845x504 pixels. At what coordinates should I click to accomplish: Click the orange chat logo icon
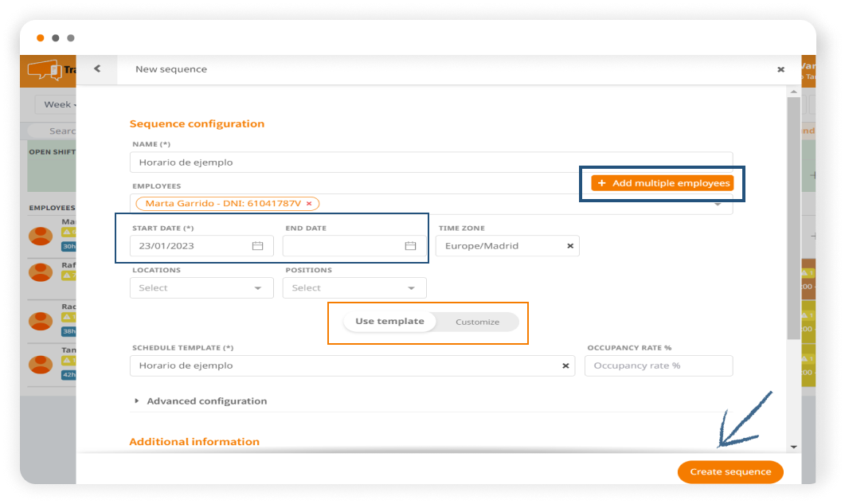44,70
